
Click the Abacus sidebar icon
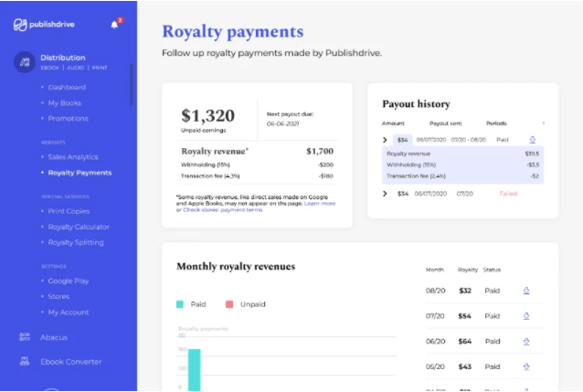[x=25, y=337]
